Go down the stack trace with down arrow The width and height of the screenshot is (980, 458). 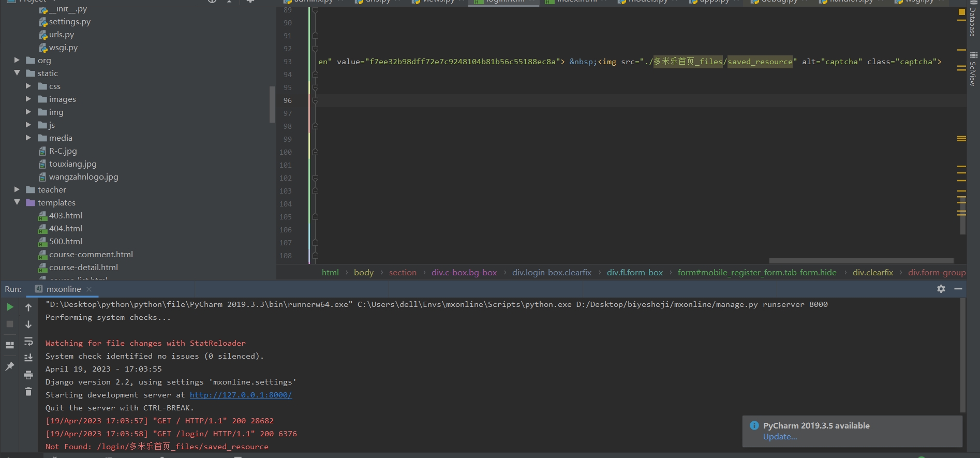click(x=28, y=324)
